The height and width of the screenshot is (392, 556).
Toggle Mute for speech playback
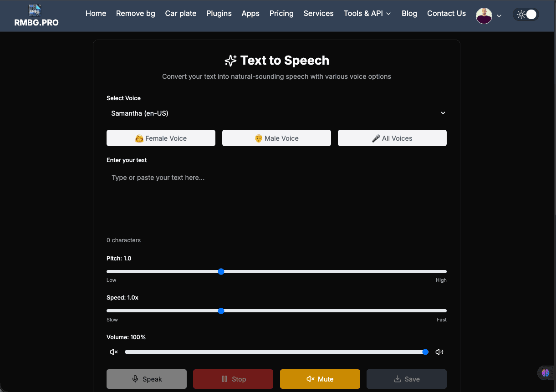[320, 379]
